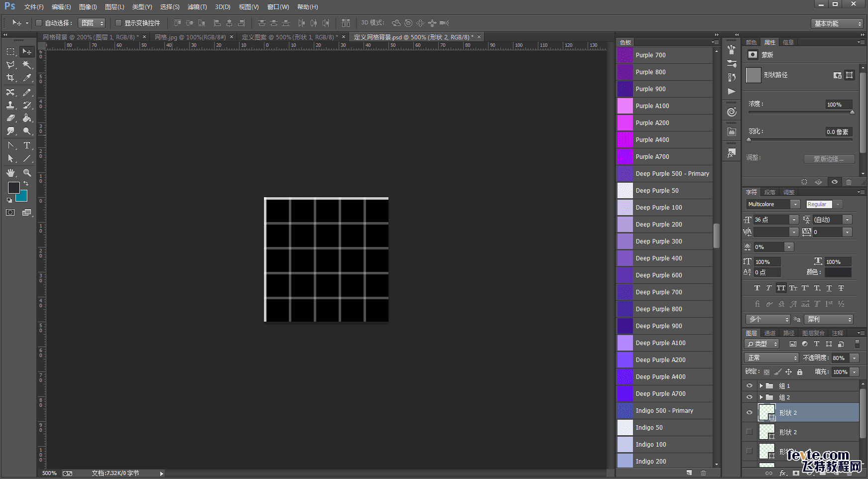Click the 蒙版边缘... button

829,159
